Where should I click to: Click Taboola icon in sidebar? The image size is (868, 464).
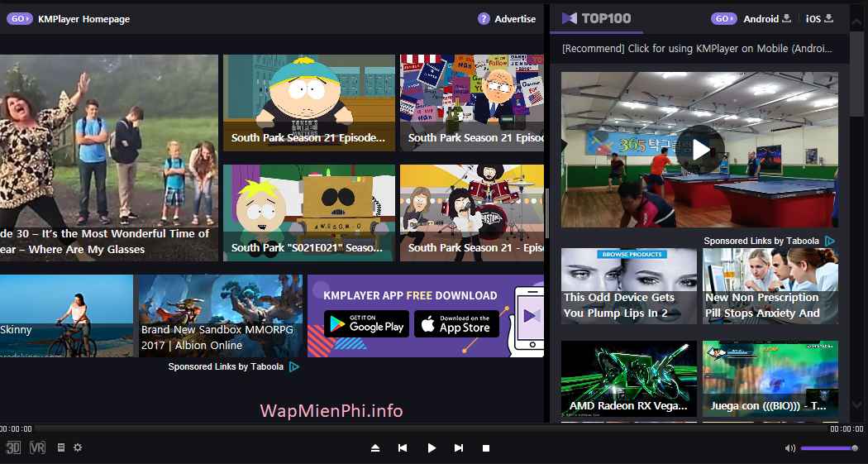(x=829, y=241)
